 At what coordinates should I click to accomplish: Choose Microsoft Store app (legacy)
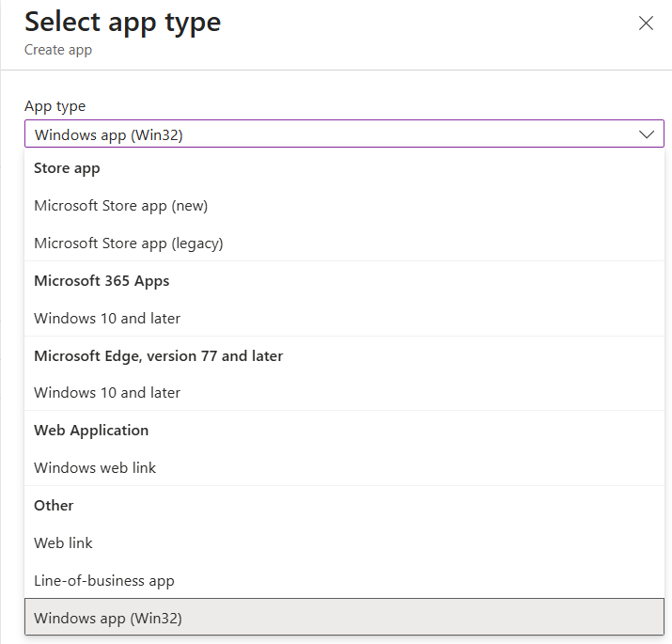[344, 243]
